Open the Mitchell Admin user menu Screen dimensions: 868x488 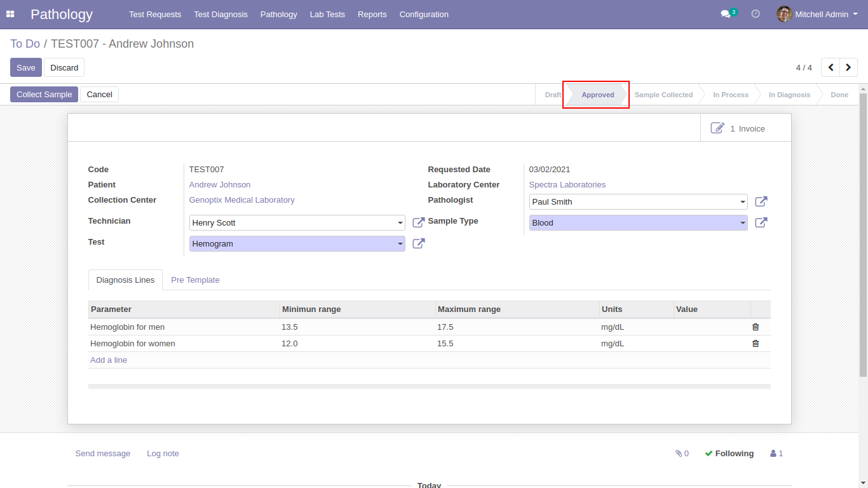tap(817, 14)
